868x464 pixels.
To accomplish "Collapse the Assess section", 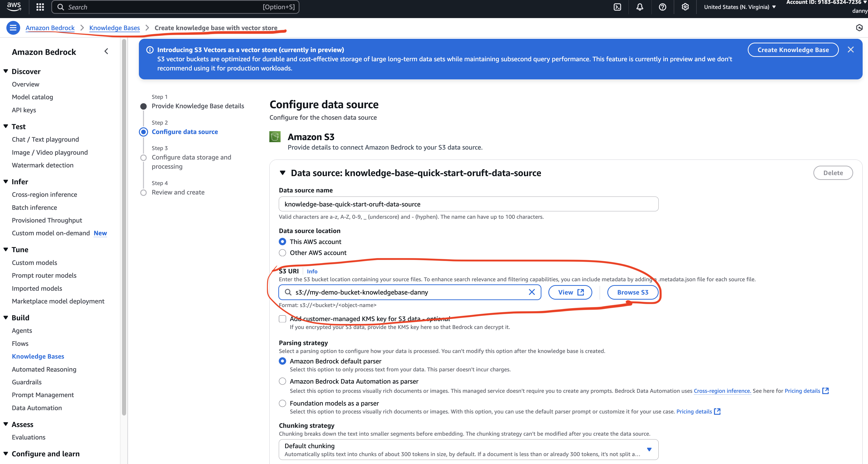I will (6, 424).
